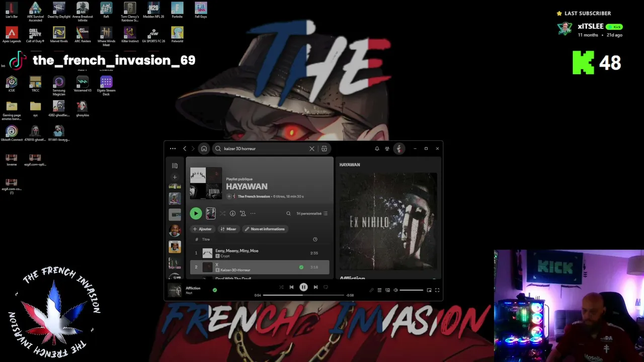Open the connect to a device menu
Image resolution: width=644 pixels, height=362 pixels.
coord(387,290)
